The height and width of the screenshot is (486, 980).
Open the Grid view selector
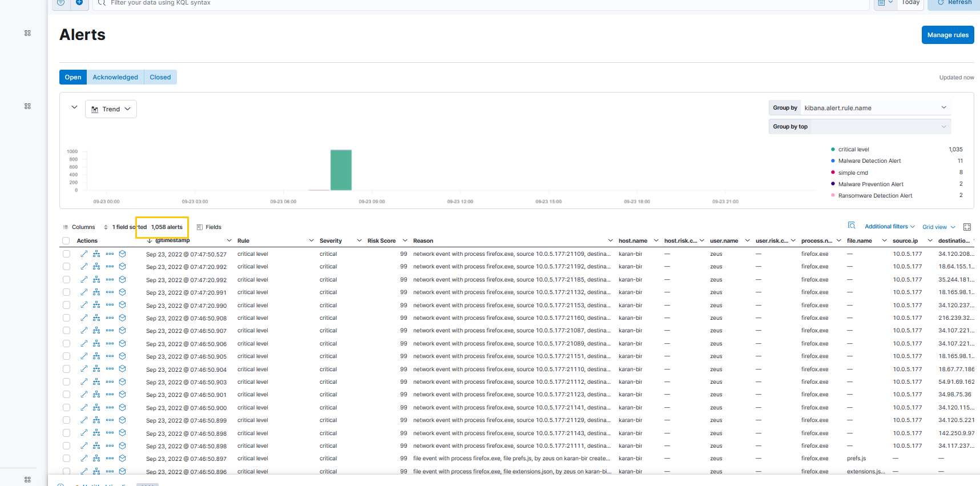pos(938,227)
